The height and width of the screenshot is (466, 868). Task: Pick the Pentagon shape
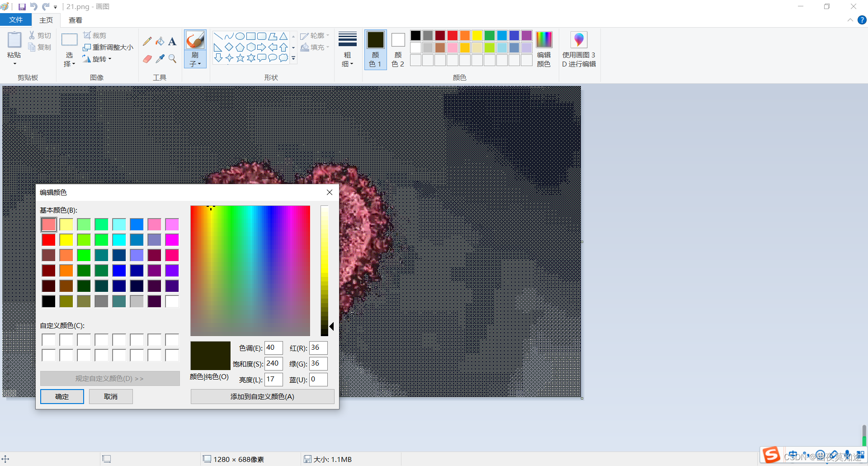[x=240, y=47]
